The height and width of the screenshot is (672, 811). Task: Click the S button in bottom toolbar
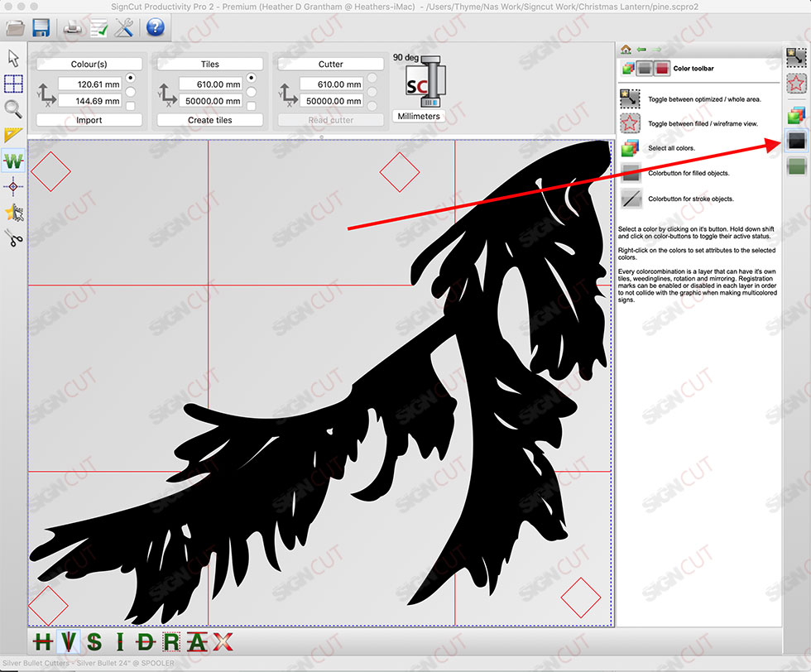[x=94, y=642]
